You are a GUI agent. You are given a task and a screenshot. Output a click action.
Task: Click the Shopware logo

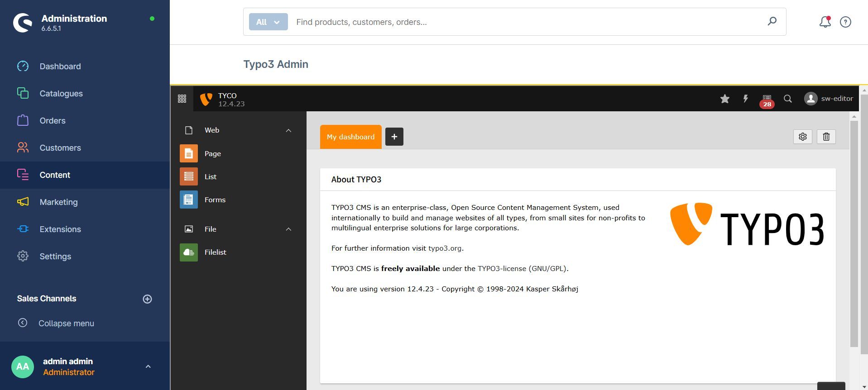(23, 23)
